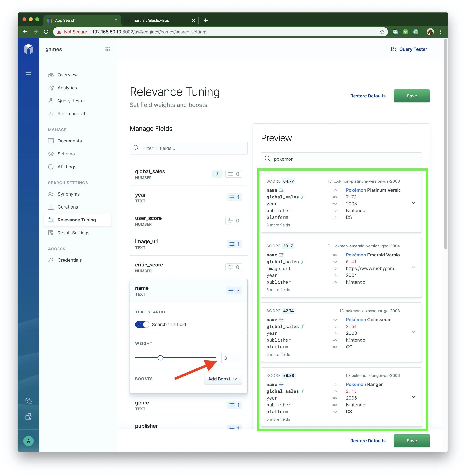Image resolution: width=466 pixels, height=476 pixels.
Task: Click the functional boost icon for global_sales
Action: click(217, 174)
